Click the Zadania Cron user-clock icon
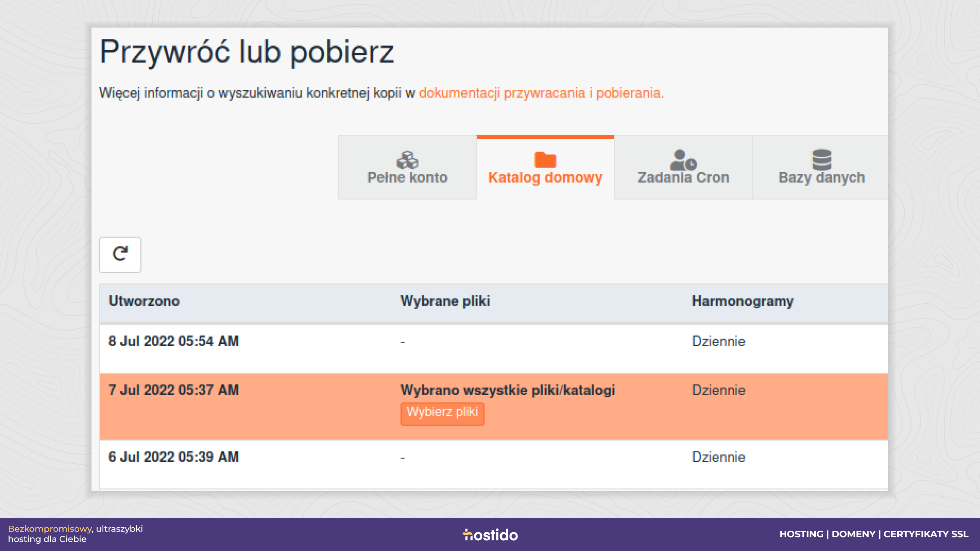The width and height of the screenshot is (980, 551). (x=683, y=160)
